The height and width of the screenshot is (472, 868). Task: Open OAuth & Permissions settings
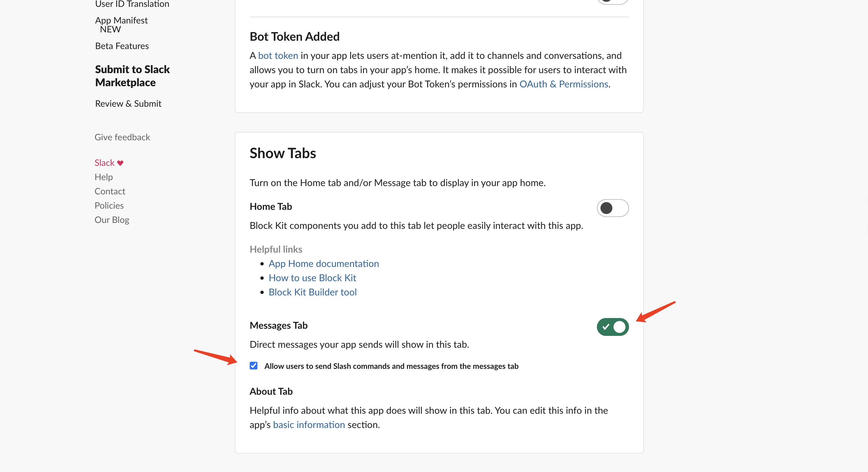point(564,84)
